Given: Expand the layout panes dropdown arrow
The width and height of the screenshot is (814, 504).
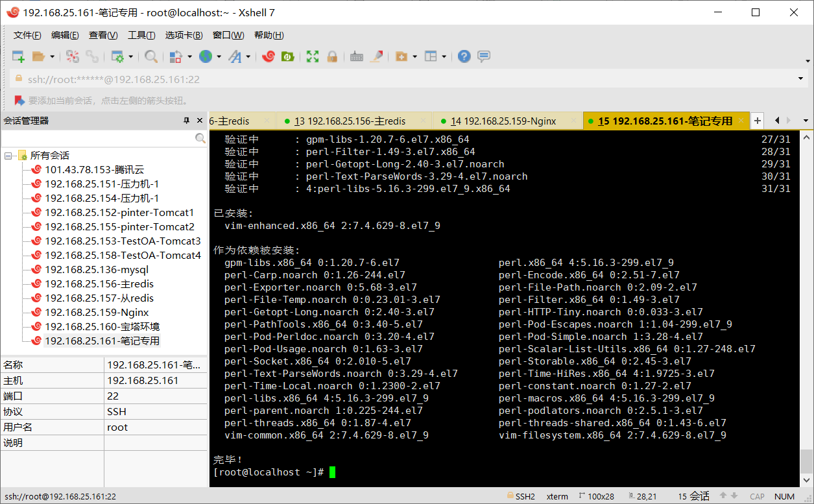Looking at the screenshot, I should pos(444,57).
